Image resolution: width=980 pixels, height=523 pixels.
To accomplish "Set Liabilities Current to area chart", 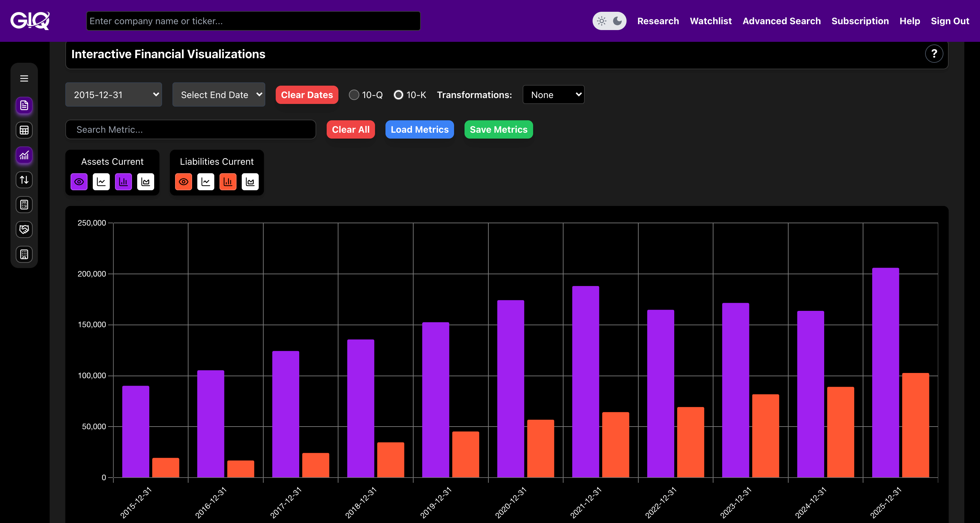I will [x=250, y=182].
